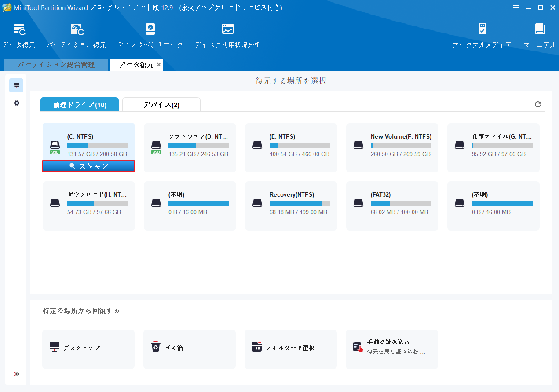Click the Recovery(NTFS) usage bar
The image size is (559, 392).
(300, 203)
